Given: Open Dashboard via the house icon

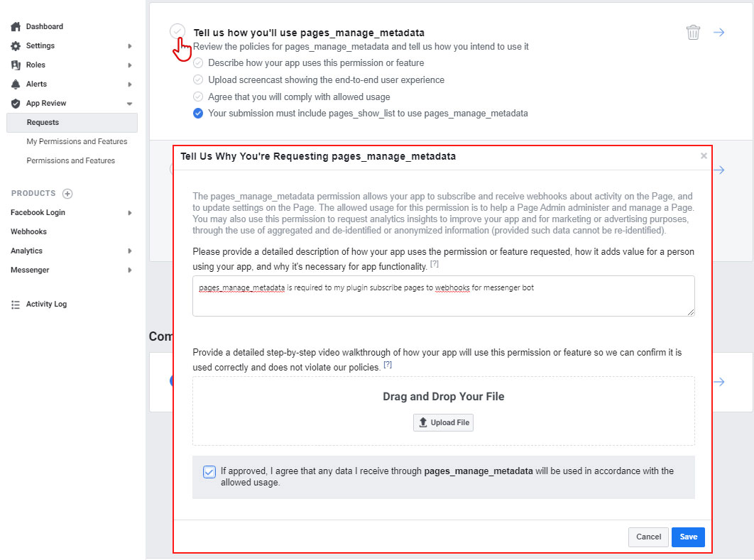Looking at the screenshot, I should point(16,26).
